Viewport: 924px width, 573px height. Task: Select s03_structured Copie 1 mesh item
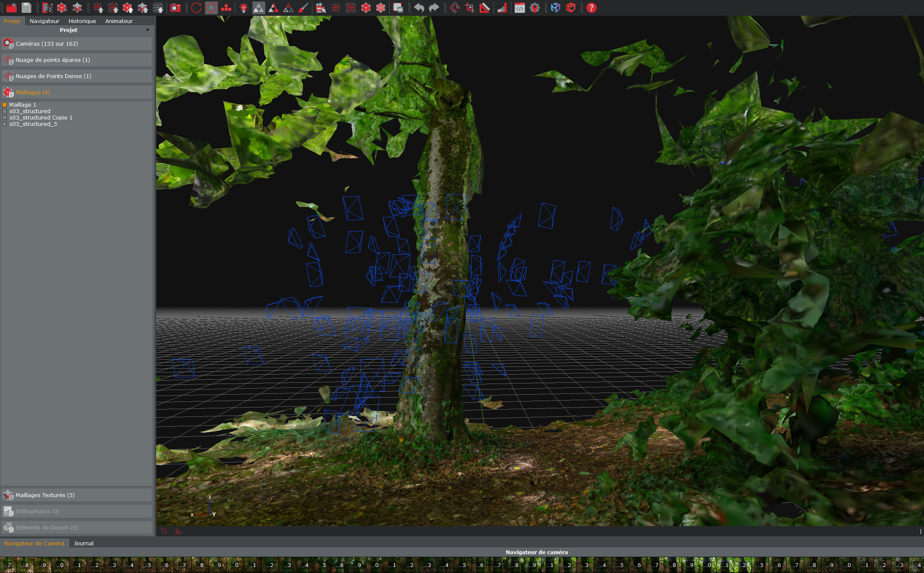pos(41,117)
